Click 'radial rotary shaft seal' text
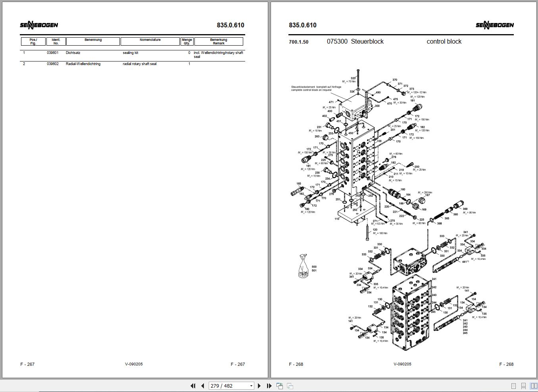The width and height of the screenshot is (538, 392). 140,64
